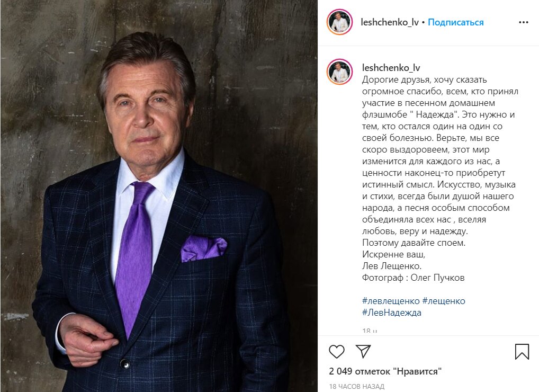This screenshot has width=539, height=392.
Task: Open the #левлещенко hashtag
Action: [x=391, y=301]
